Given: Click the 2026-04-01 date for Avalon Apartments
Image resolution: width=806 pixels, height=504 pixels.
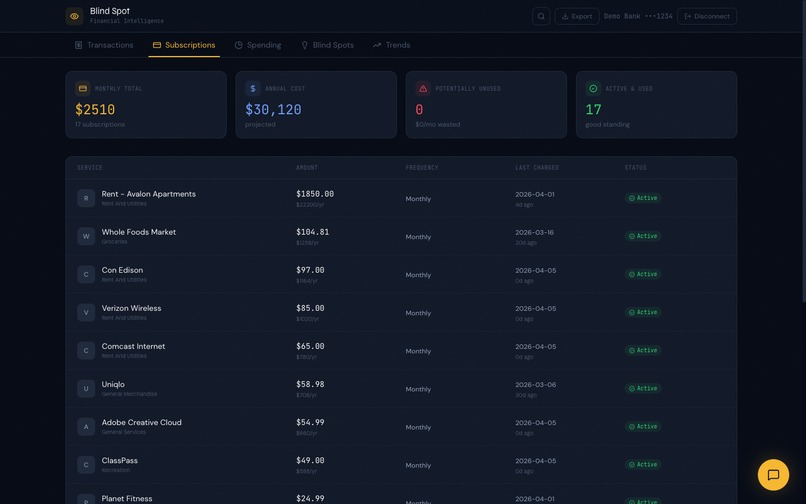Looking at the screenshot, I should click(535, 194).
